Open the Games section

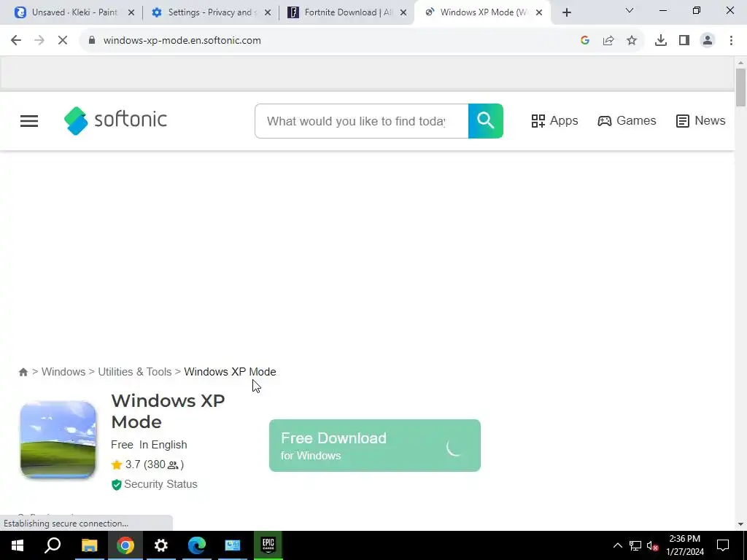627,121
